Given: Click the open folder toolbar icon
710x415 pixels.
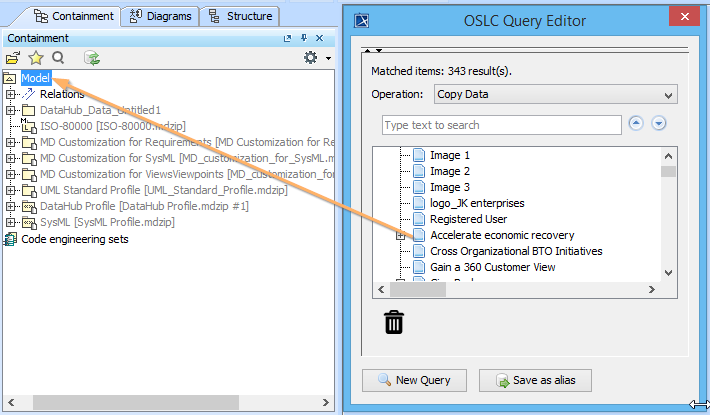Looking at the screenshot, I should [13, 58].
